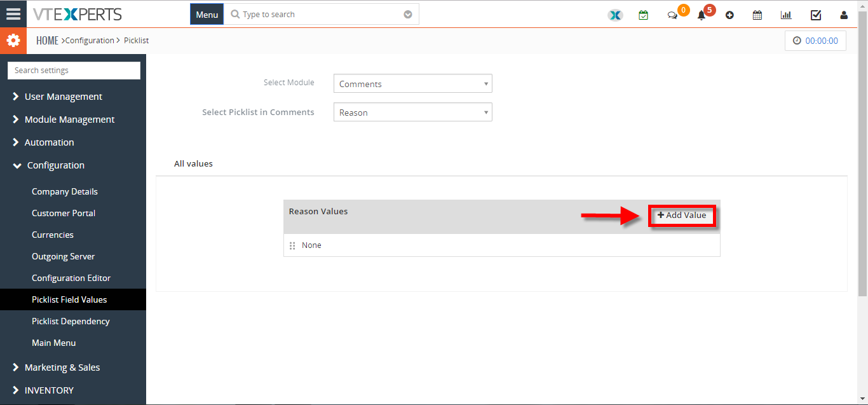The width and height of the screenshot is (868, 405).
Task: Open the Select Module dropdown showing Comments
Action: point(413,83)
